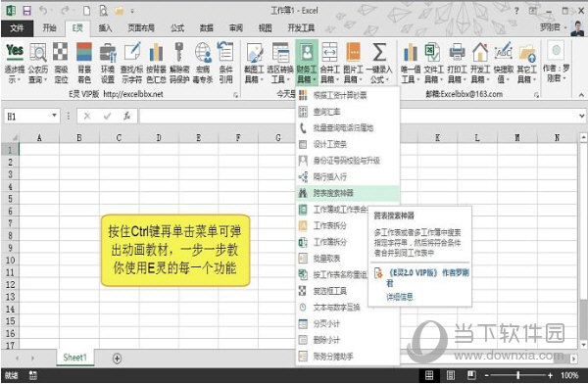Select 工作簿拆分 menu entry
Viewport: 588px width, 384px height.
pyautogui.click(x=332, y=242)
